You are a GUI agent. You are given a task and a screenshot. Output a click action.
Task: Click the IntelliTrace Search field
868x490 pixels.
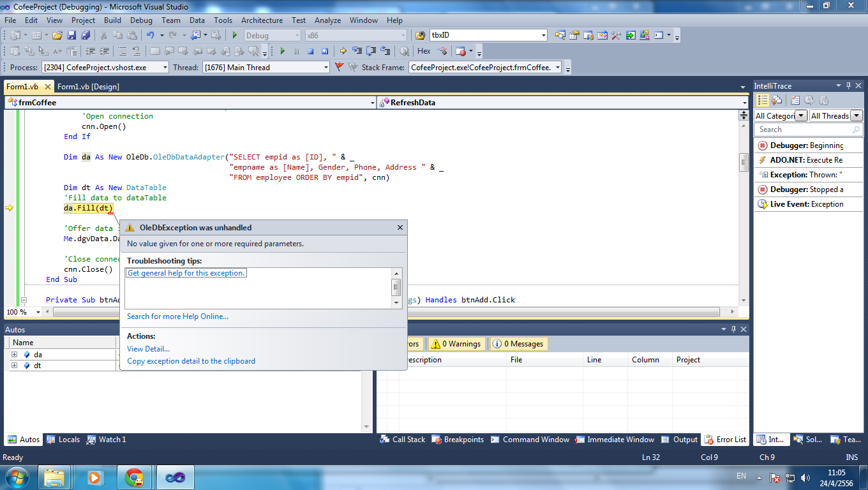click(x=803, y=130)
